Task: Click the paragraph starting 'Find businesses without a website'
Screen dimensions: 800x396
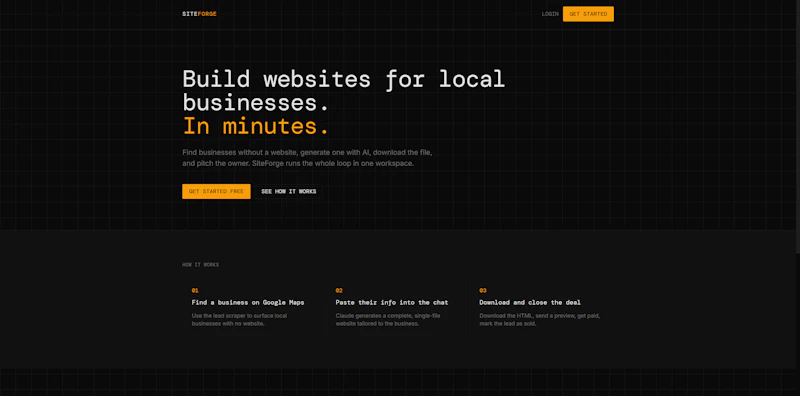Action: pos(307,158)
